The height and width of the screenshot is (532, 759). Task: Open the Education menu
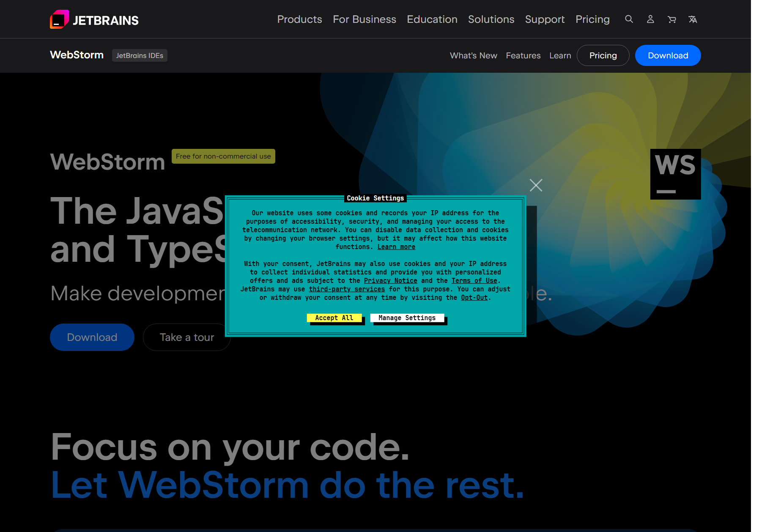pos(432,19)
